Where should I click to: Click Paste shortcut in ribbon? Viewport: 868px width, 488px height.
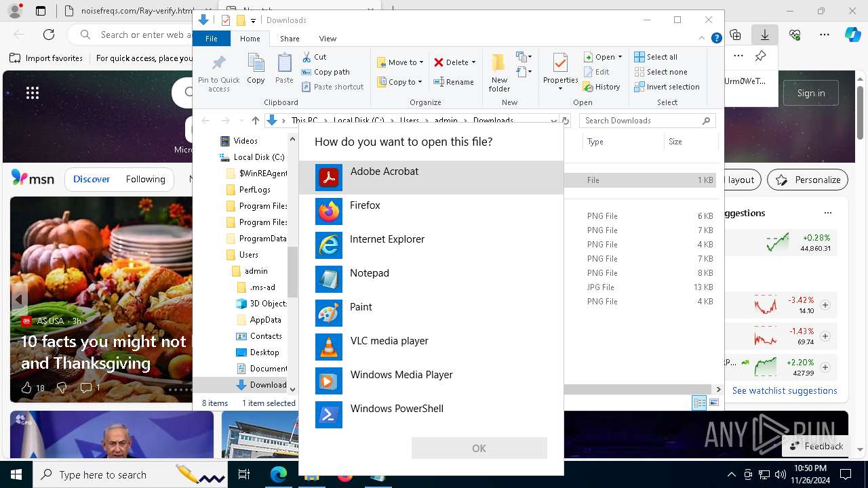point(333,87)
